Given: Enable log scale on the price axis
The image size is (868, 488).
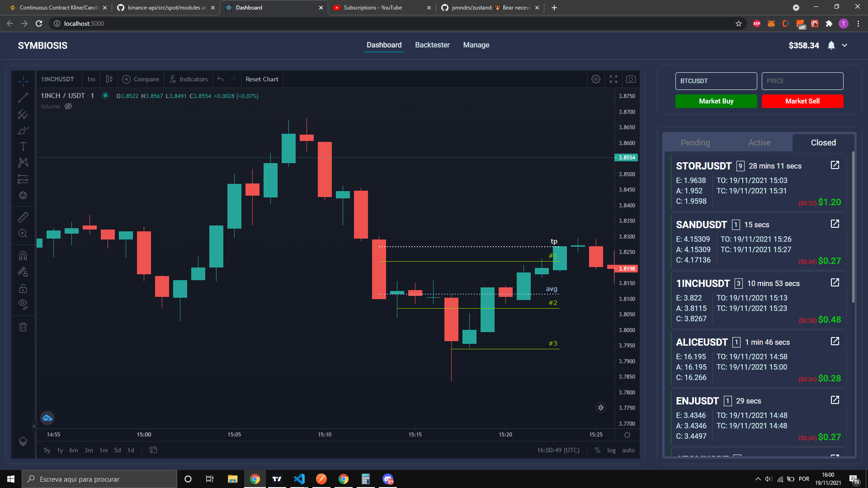Looking at the screenshot, I should [x=611, y=450].
